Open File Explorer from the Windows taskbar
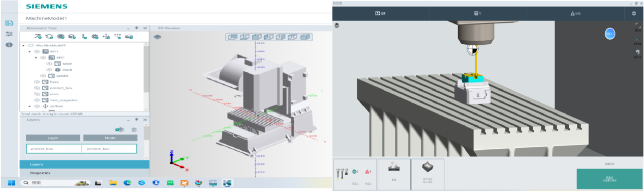 point(113,182)
